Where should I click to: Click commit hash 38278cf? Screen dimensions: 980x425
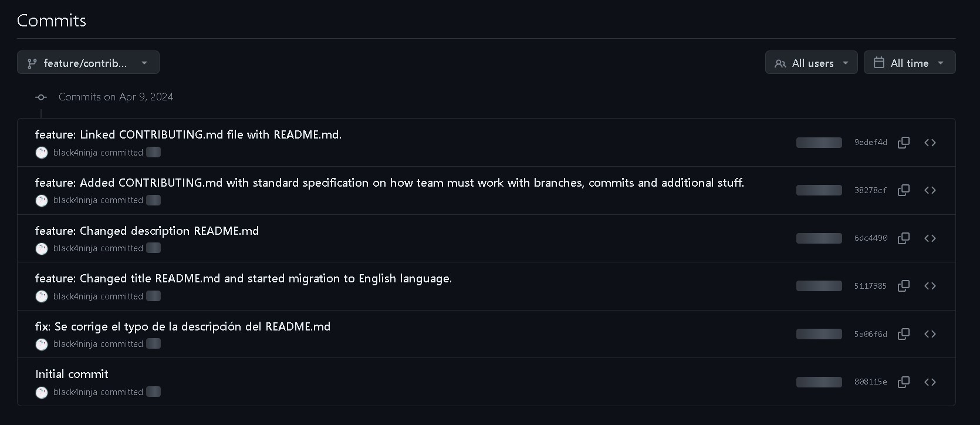(x=870, y=190)
